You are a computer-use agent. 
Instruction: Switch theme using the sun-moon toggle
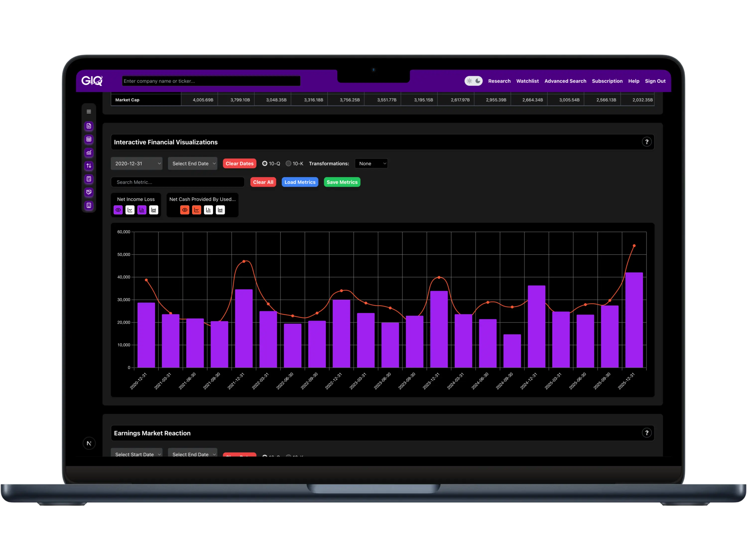click(x=473, y=81)
